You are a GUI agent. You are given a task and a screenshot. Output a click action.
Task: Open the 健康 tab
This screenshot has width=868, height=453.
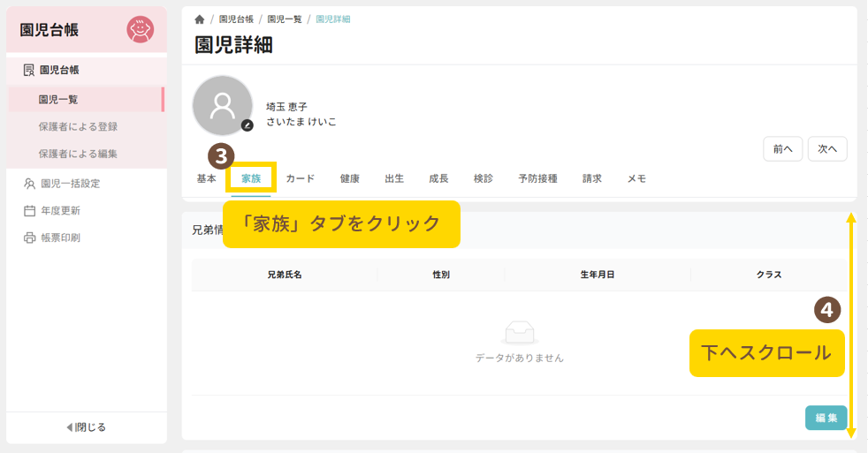point(350,178)
